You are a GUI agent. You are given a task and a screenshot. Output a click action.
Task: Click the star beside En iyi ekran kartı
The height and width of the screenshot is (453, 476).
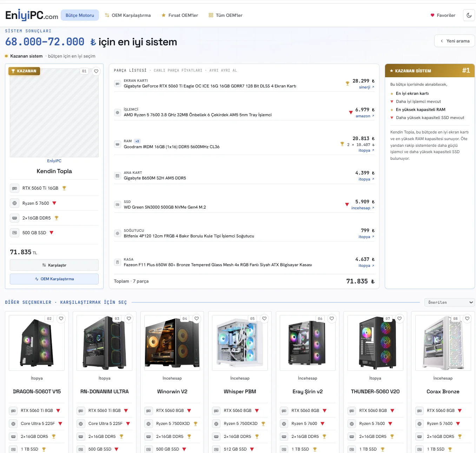pos(392,94)
